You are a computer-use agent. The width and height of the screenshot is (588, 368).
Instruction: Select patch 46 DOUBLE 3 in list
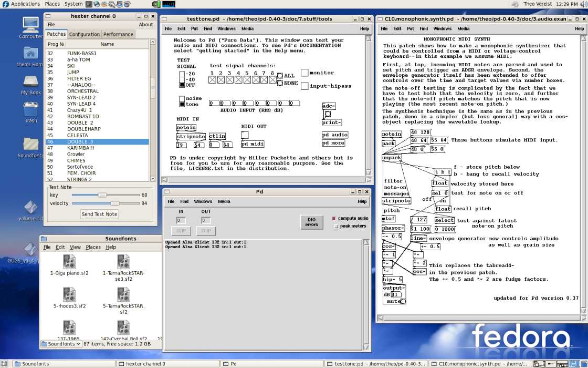click(98, 141)
